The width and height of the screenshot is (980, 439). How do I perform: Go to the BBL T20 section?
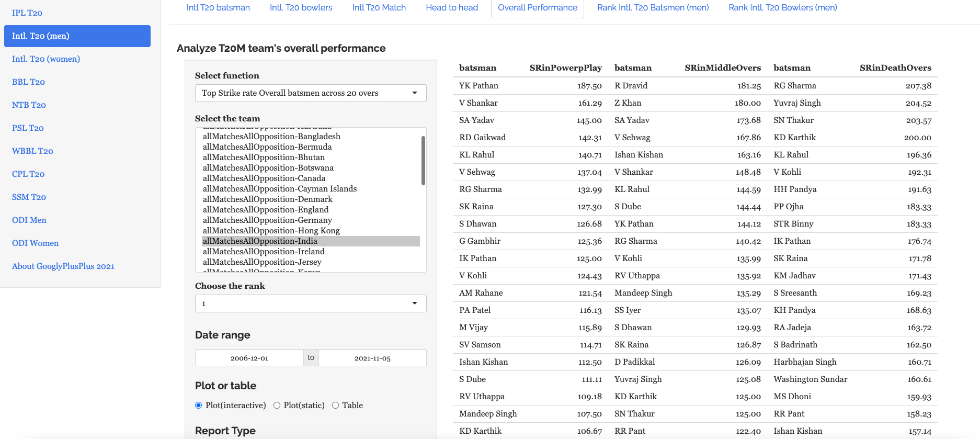(28, 82)
